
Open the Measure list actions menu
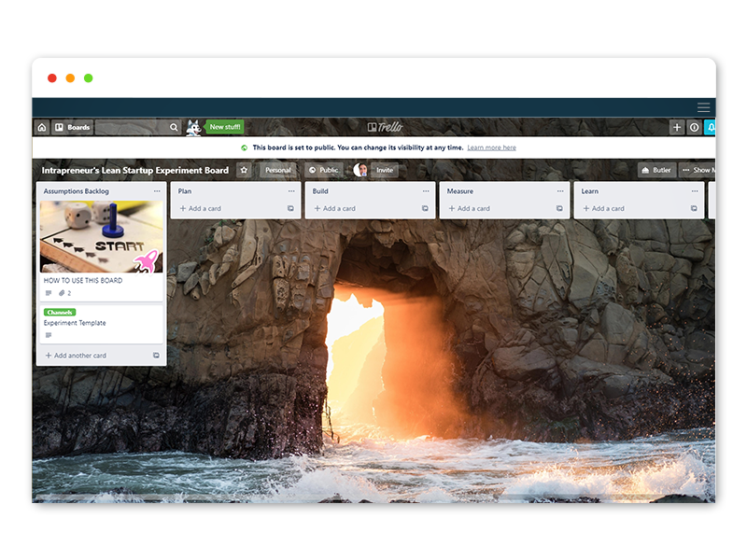(x=560, y=191)
